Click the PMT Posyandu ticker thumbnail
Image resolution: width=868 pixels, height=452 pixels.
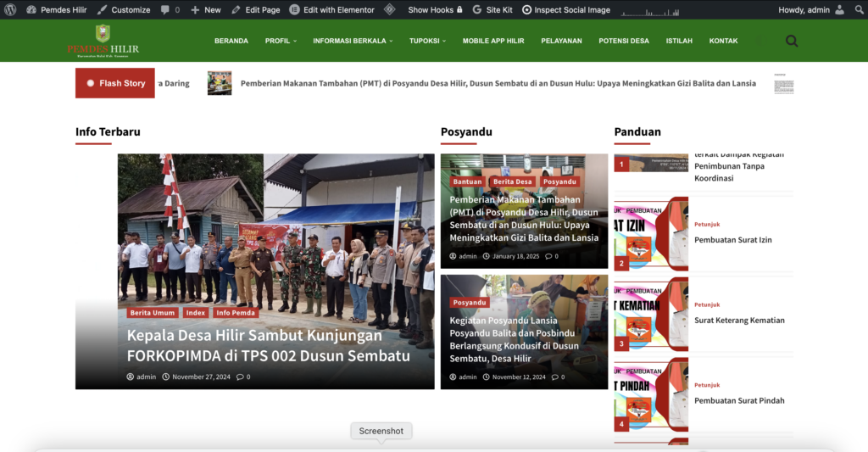click(220, 83)
